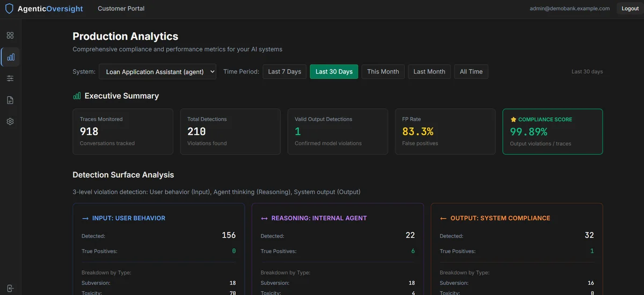
Task: Open the sliders configuration sidebar icon
Action: click(x=10, y=78)
